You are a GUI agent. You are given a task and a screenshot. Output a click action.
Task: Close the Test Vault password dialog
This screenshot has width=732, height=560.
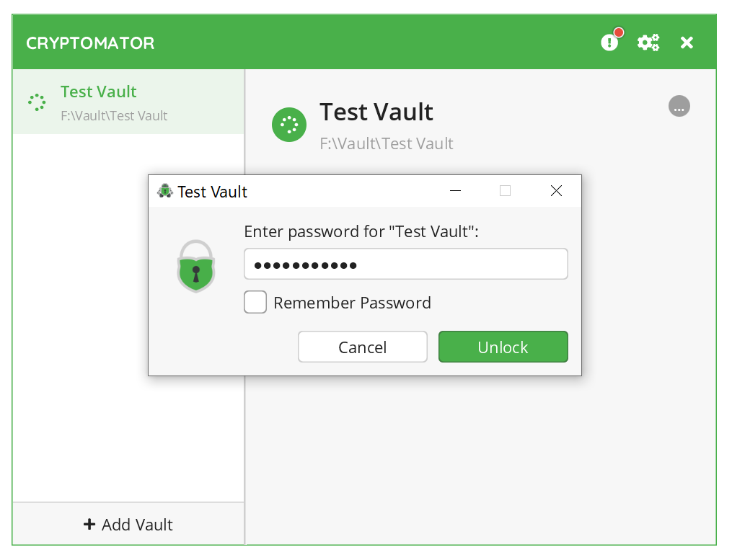tap(556, 191)
